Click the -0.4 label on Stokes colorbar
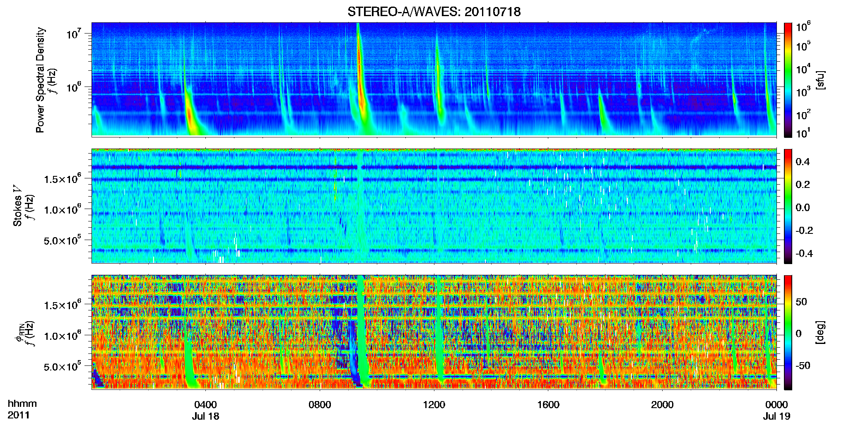The height and width of the screenshot is (447, 868). click(804, 253)
